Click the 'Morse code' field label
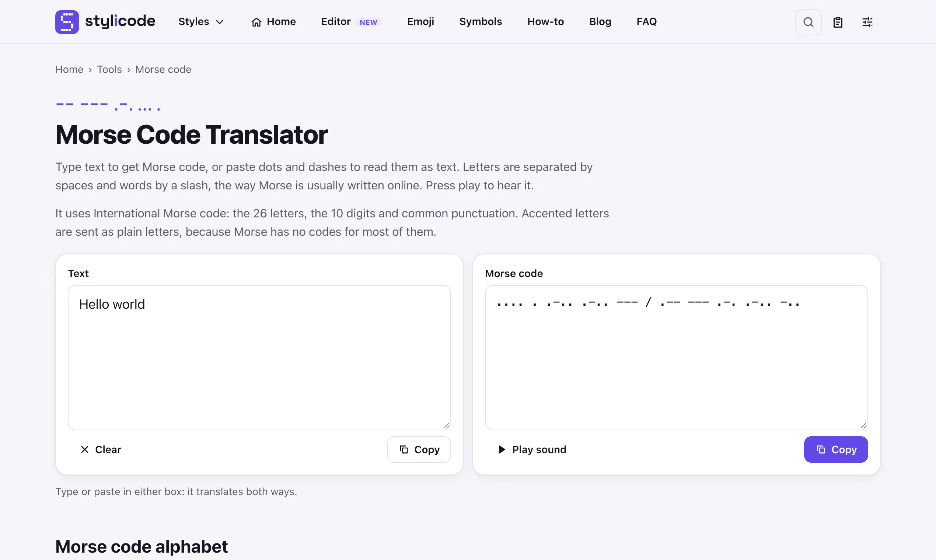 click(x=514, y=273)
